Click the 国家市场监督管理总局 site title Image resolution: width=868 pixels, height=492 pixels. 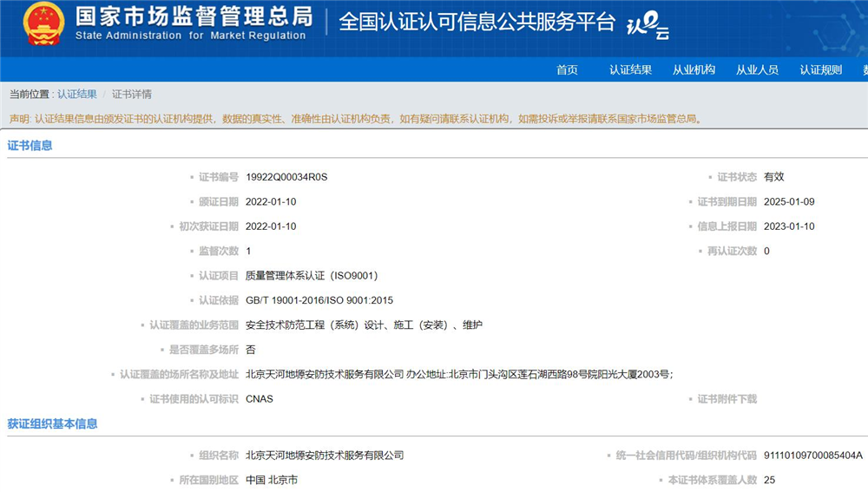point(193,16)
